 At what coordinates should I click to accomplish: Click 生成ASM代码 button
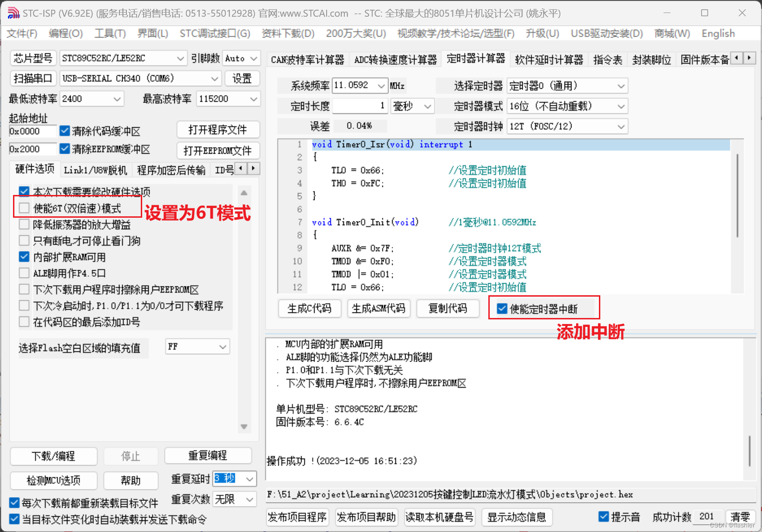click(379, 309)
